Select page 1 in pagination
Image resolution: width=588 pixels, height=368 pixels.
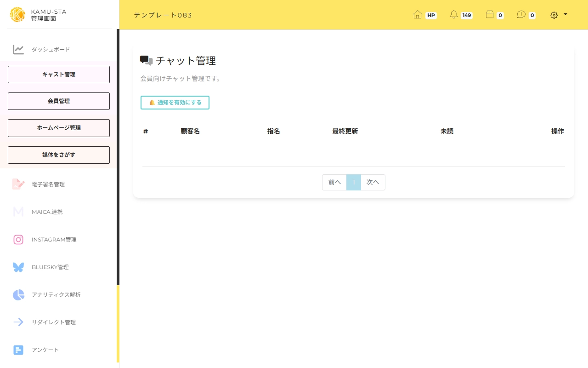354,183
